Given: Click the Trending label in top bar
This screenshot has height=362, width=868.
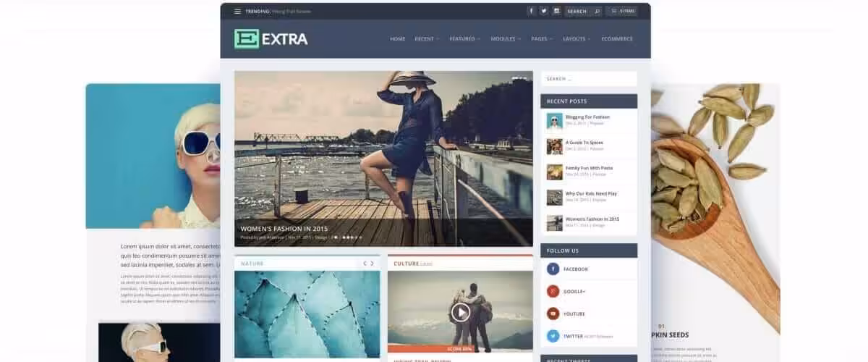Looking at the screenshot, I should pos(257,11).
